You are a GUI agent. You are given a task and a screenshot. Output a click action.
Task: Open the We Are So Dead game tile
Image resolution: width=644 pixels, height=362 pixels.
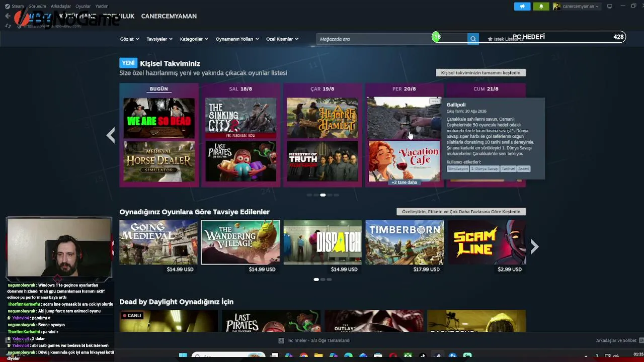coord(159,118)
